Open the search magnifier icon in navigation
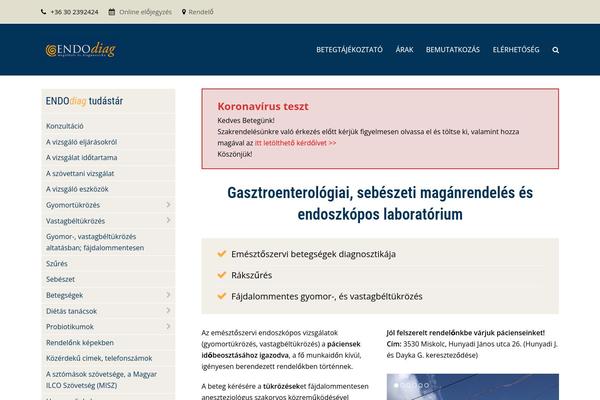Viewport: 600px width, 400px height. pos(556,50)
